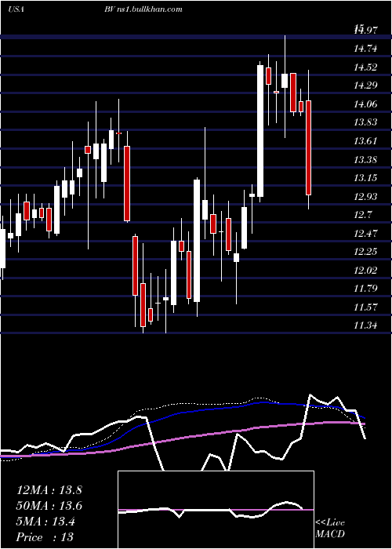Select the 14.97 price axis label

[x=365, y=30]
